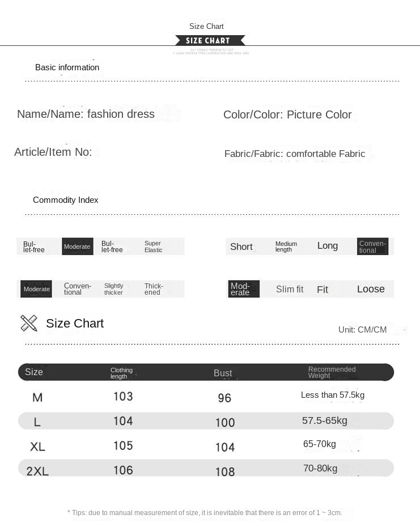Click the Fabric: comfortable Fabric text
Viewport: 420px width, 527px height.
(x=295, y=154)
